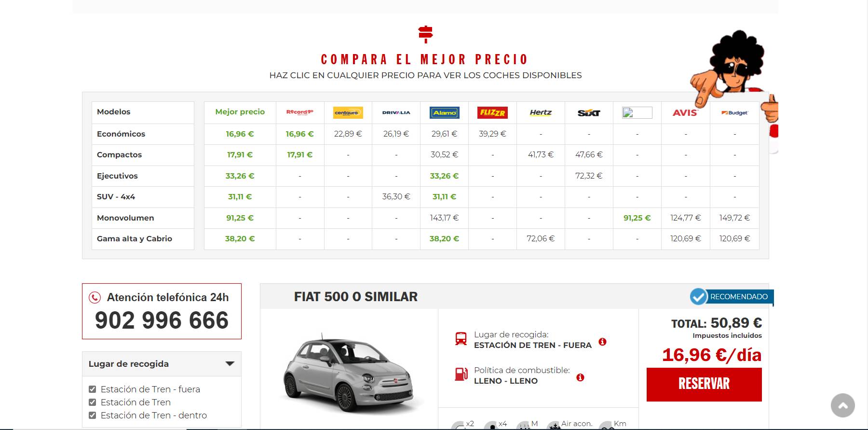Click the Flizzr logo column header
868x430 pixels.
pos(492,112)
